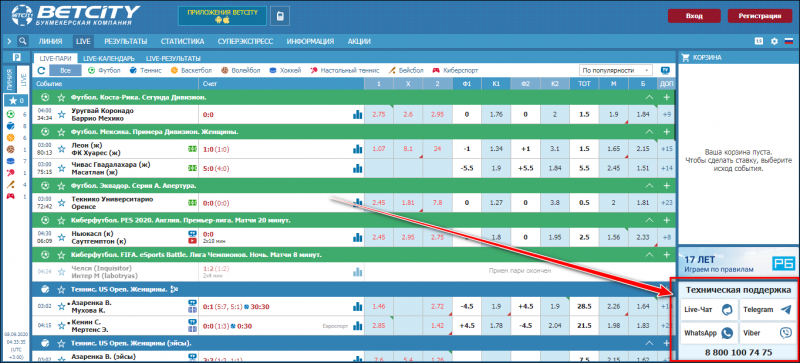Collapse Коста-Рика Сегунда Дивизион section

click(x=649, y=97)
